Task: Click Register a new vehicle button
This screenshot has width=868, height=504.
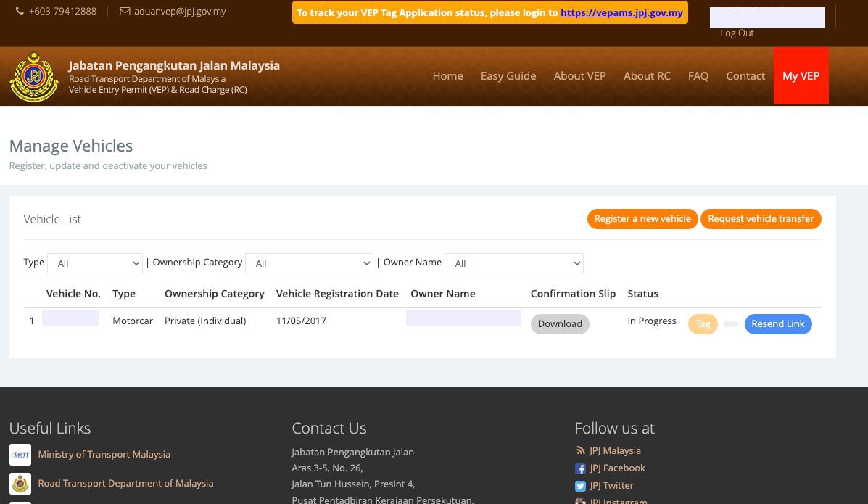Action: 642,219
